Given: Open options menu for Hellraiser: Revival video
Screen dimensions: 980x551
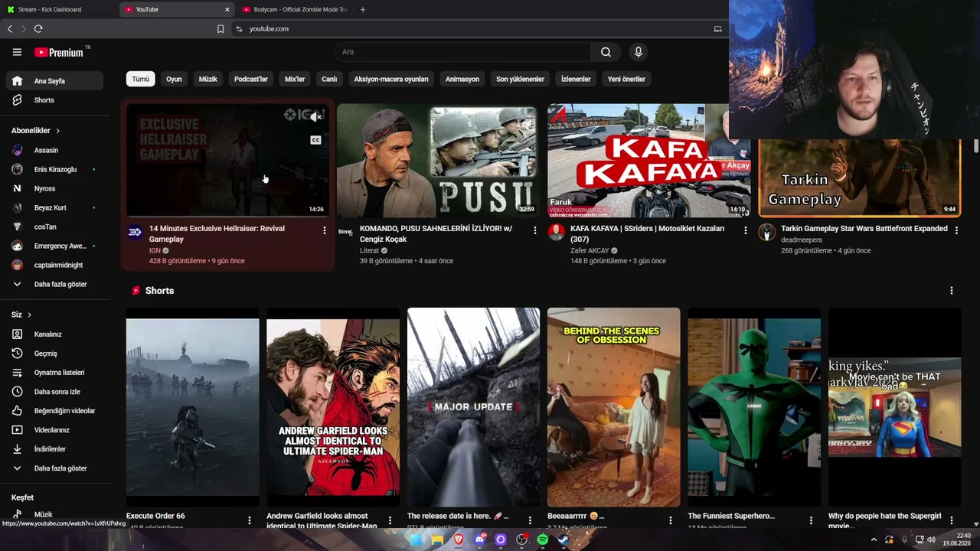Looking at the screenshot, I should pos(325,230).
